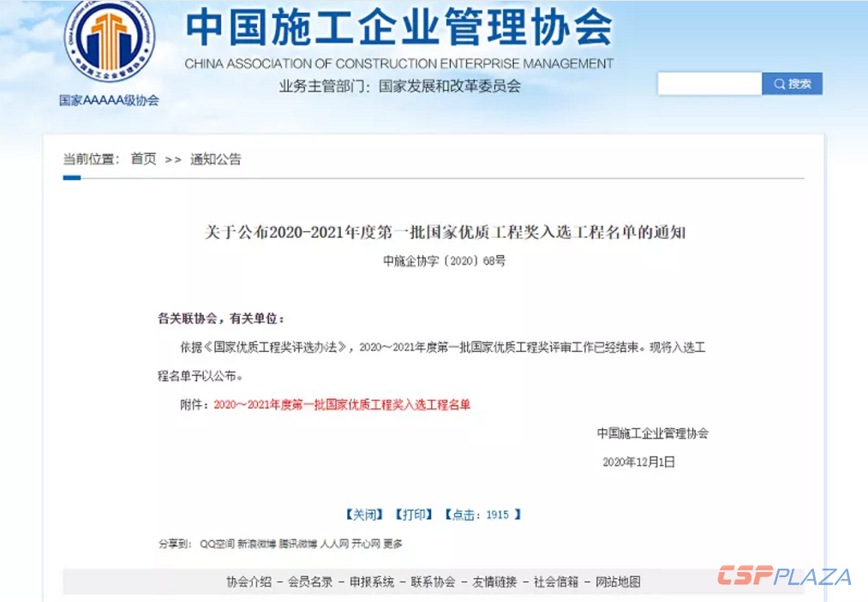Click 关闭 to close the page
The height and width of the screenshot is (602, 868).
(364, 515)
